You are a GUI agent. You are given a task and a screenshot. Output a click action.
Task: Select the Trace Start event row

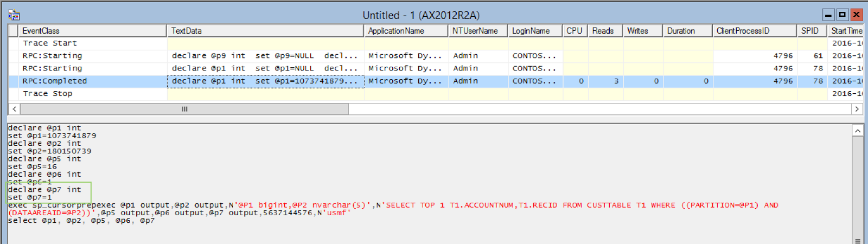(50, 43)
